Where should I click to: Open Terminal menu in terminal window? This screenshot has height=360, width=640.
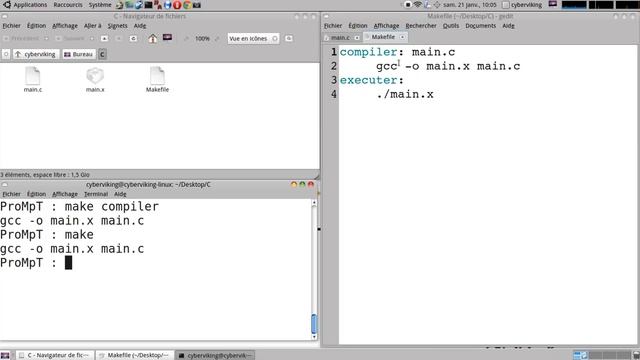[x=96, y=194]
